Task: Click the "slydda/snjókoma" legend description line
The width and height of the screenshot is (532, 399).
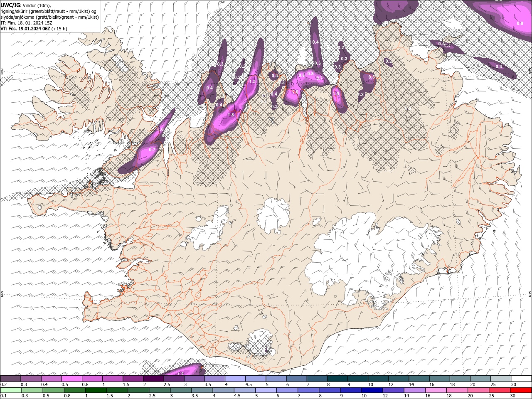Action: pos(49,17)
